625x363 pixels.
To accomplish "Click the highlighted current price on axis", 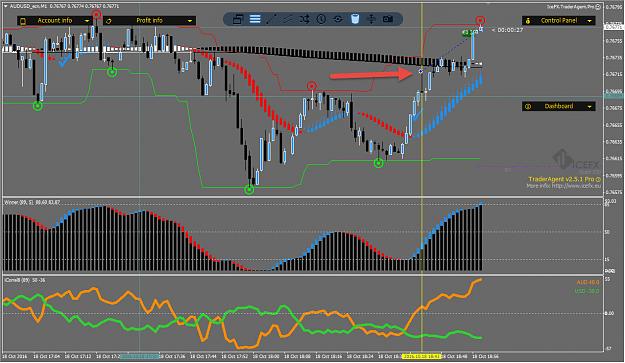I will point(614,27).
